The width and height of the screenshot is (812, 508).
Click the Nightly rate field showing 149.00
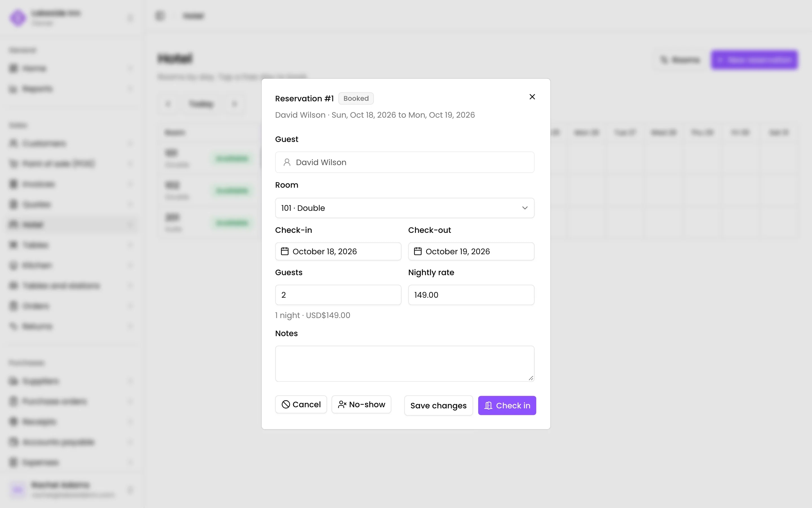pos(471,295)
